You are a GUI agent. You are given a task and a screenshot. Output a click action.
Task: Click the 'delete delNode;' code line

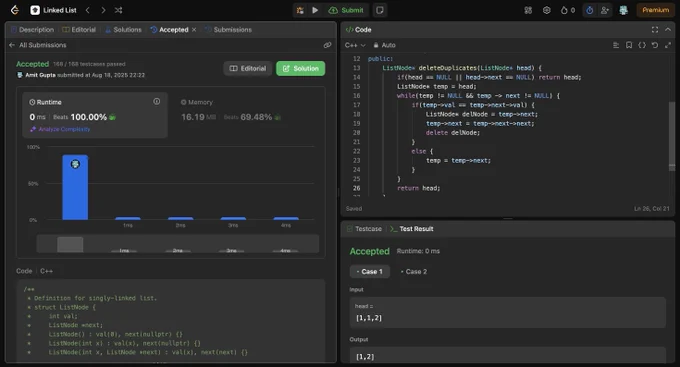point(453,133)
